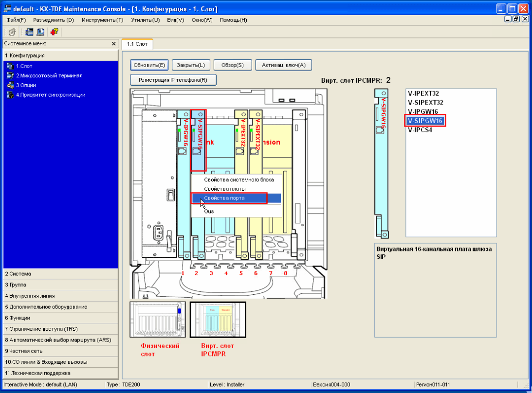The width and height of the screenshot is (532, 393).
Task: Choose Свойства платы in context menu
Action: [x=237, y=189]
